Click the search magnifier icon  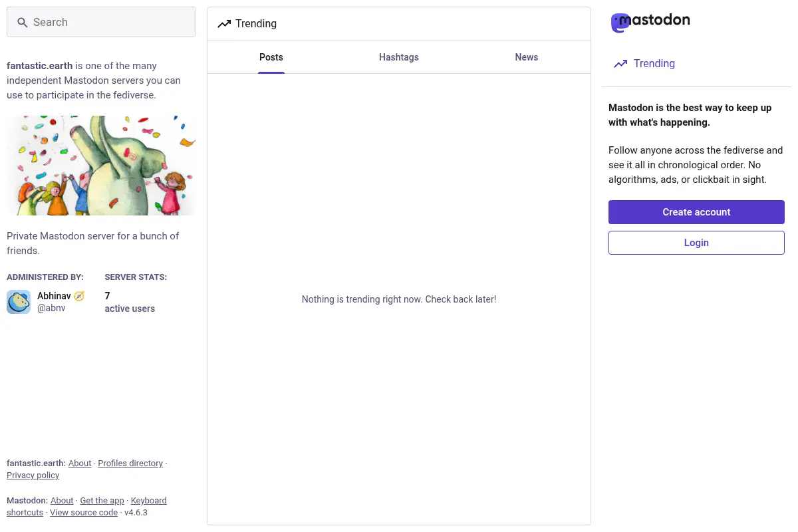(23, 23)
